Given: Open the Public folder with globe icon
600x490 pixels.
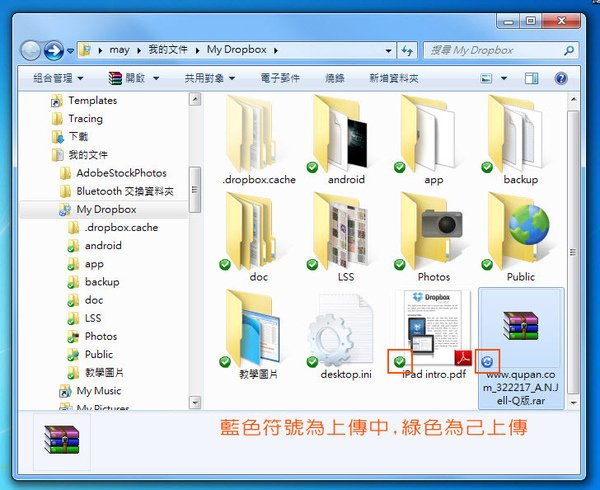Looking at the screenshot, I should coord(517,231).
